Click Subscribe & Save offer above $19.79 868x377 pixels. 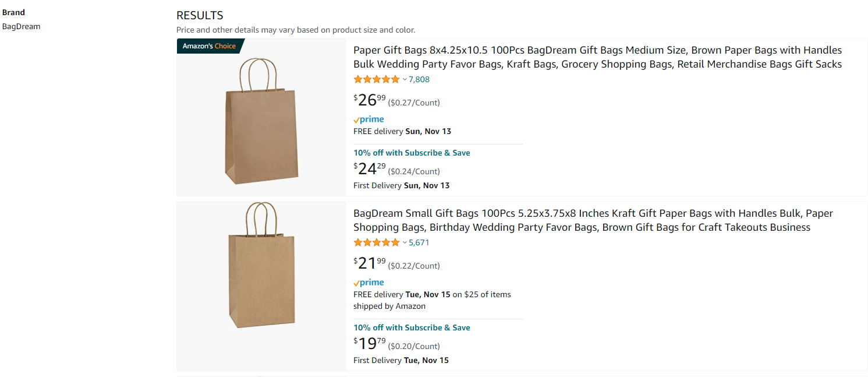point(412,327)
